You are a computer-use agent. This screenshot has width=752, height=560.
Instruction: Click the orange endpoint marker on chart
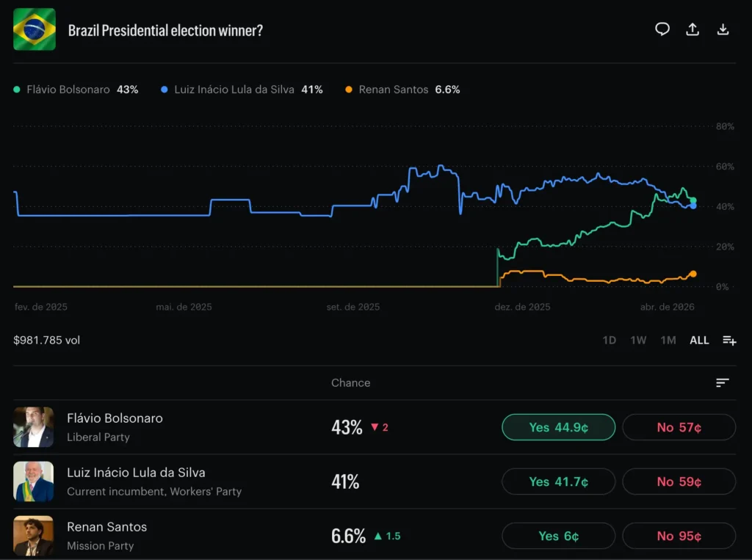point(693,274)
